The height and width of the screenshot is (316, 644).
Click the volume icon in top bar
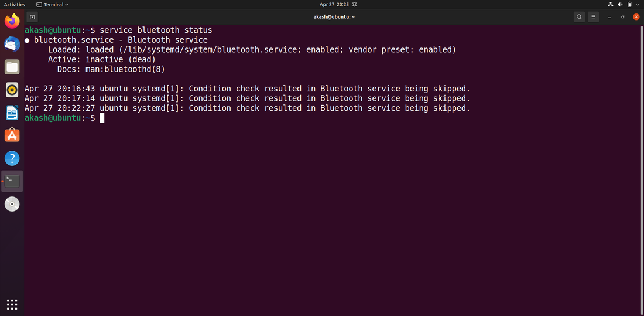click(620, 5)
